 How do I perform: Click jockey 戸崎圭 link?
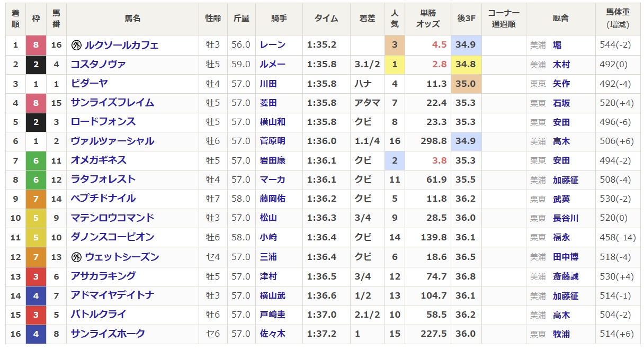tap(273, 315)
